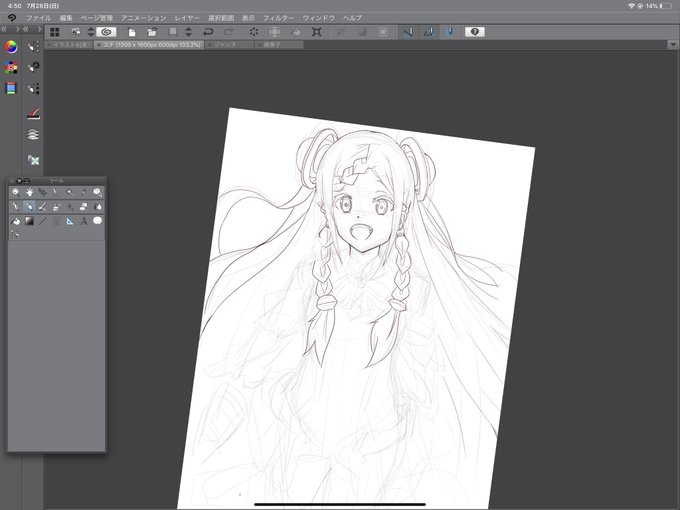Select the Auto select wand tool

pyautogui.click(x=70, y=192)
